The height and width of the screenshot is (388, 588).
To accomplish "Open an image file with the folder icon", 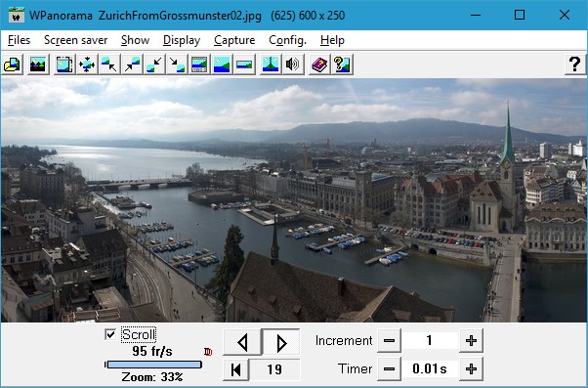I will pyautogui.click(x=13, y=65).
